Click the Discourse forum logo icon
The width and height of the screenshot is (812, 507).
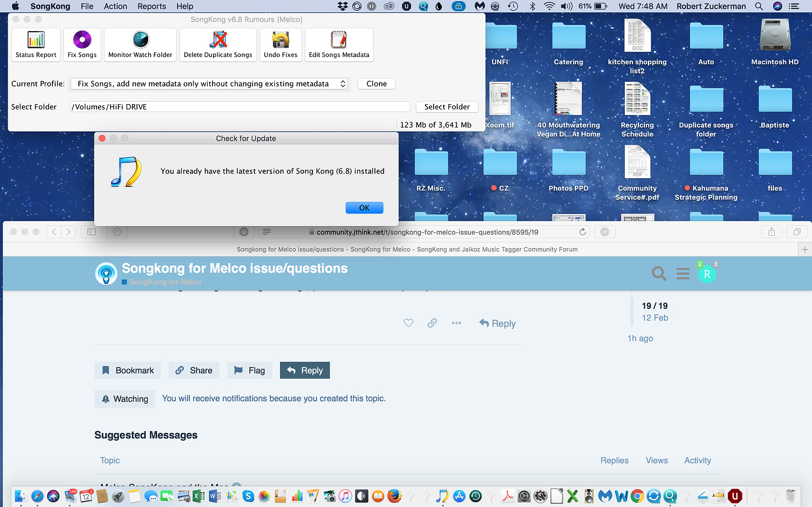(106, 273)
